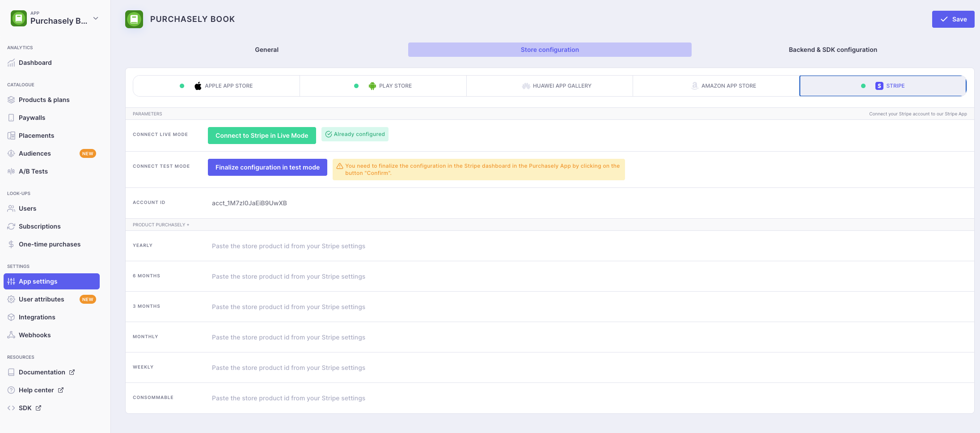Click the User attributes gear icon
The height and width of the screenshot is (433, 980).
coord(11,299)
